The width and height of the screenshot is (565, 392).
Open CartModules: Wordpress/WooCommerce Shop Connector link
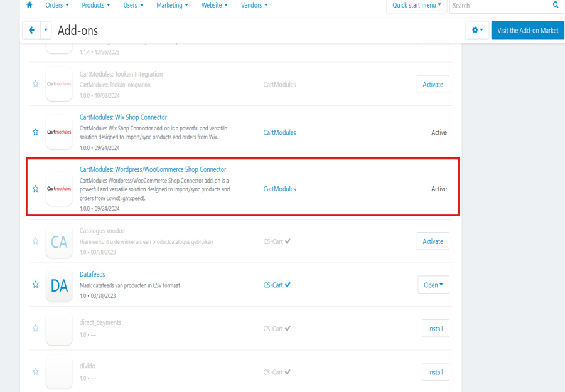153,169
